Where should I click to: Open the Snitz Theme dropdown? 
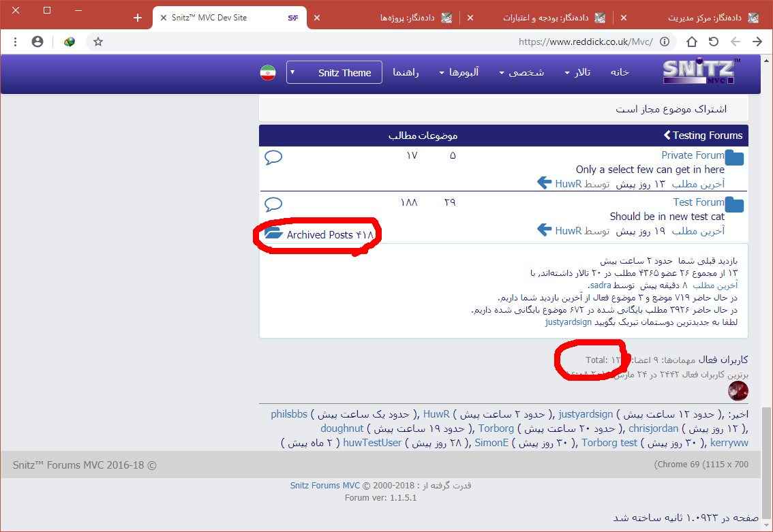tap(334, 73)
